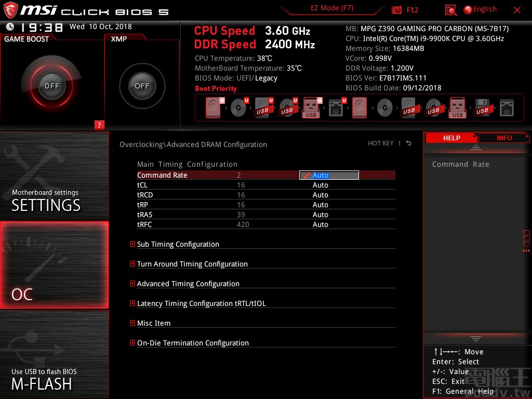Open the SETTINGS motherboard settings section
This screenshot has width=532, height=399.
point(54,176)
